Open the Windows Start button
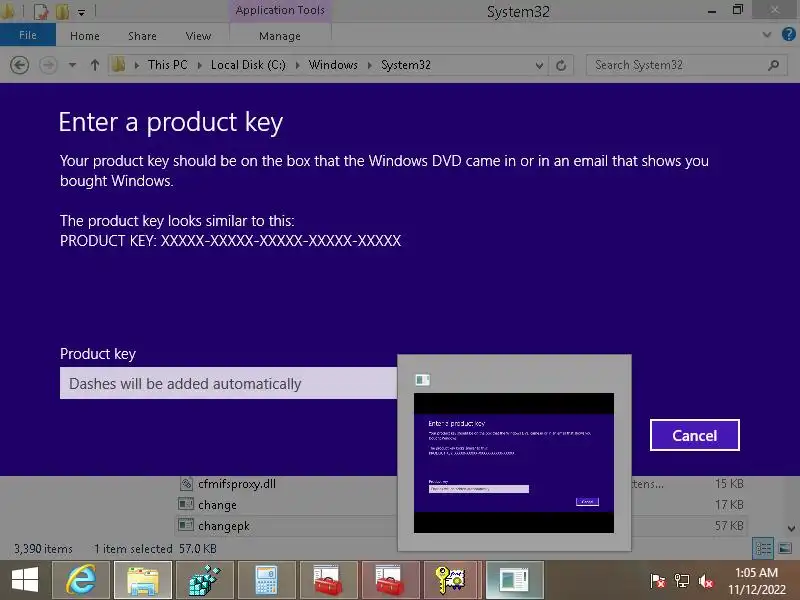The width and height of the screenshot is (800, 600). [24, 580]
